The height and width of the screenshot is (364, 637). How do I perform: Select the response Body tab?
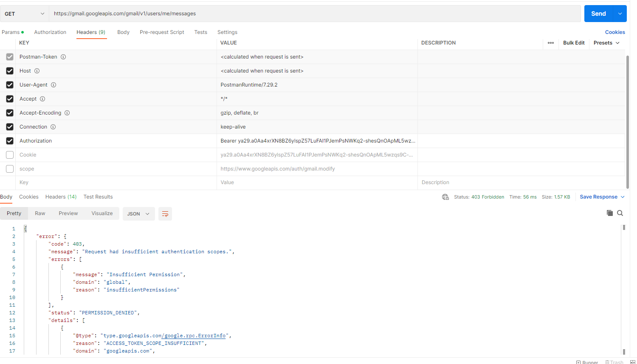[6, 197]
